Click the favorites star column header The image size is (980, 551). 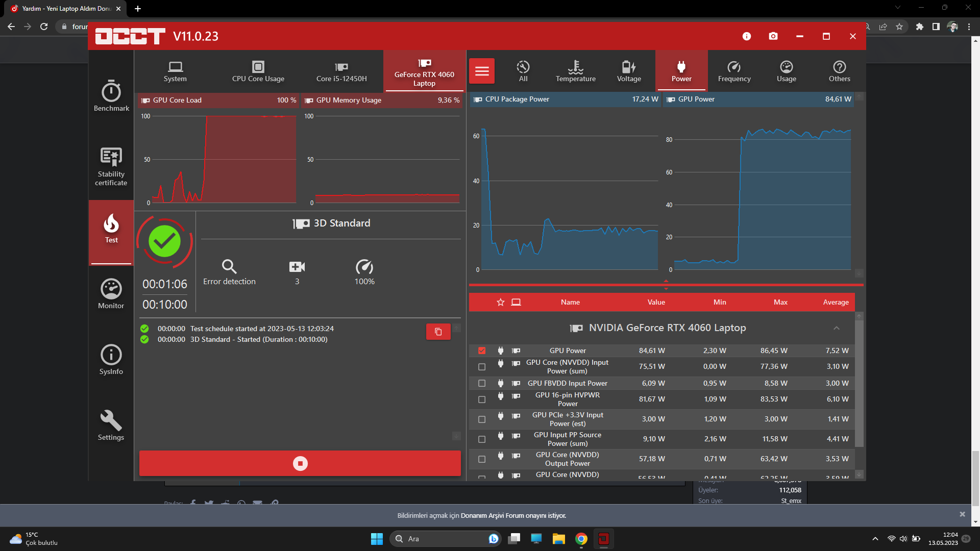coord(501,302)
